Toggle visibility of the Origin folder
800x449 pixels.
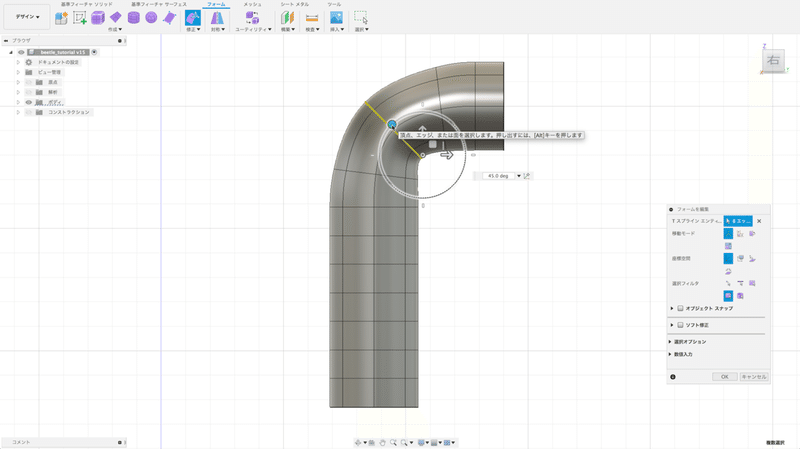[29, 82]
